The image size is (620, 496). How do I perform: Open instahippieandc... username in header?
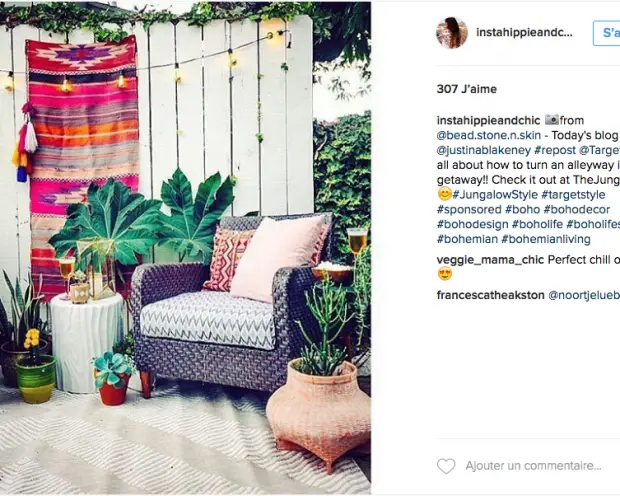click(524, 33)
